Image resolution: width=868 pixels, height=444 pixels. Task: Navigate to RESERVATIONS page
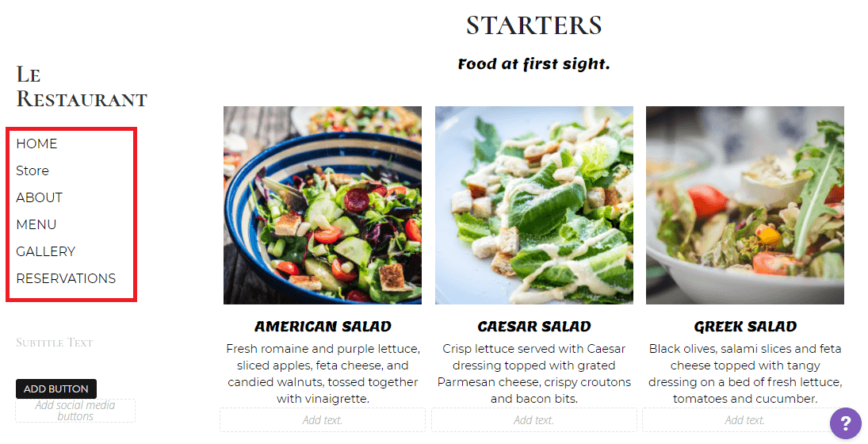click(x=66, y=278)
